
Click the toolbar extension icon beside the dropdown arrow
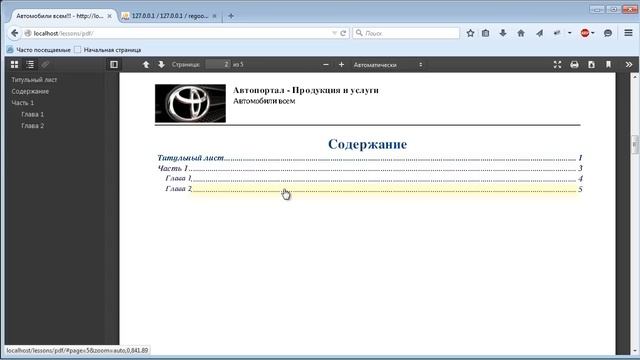click(x=557, y=33)
